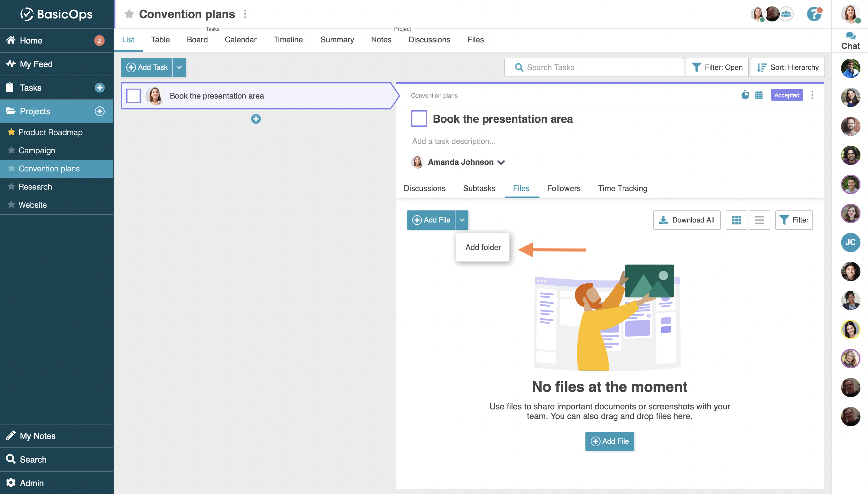Image resolution: width=868 pixels, height=494 pixels.
Task: Open chat with the JC contact
Action: coord(850,242)
